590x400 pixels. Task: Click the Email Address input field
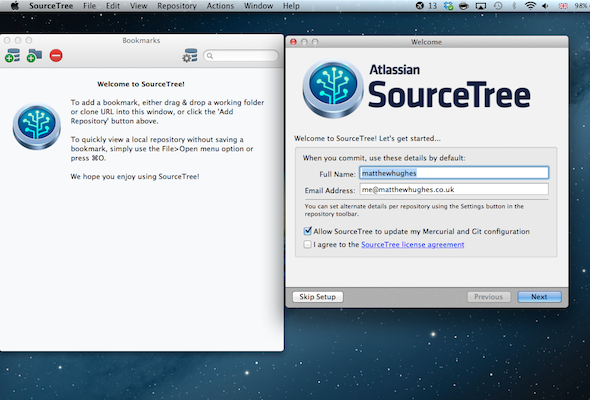tap(454, 189)
